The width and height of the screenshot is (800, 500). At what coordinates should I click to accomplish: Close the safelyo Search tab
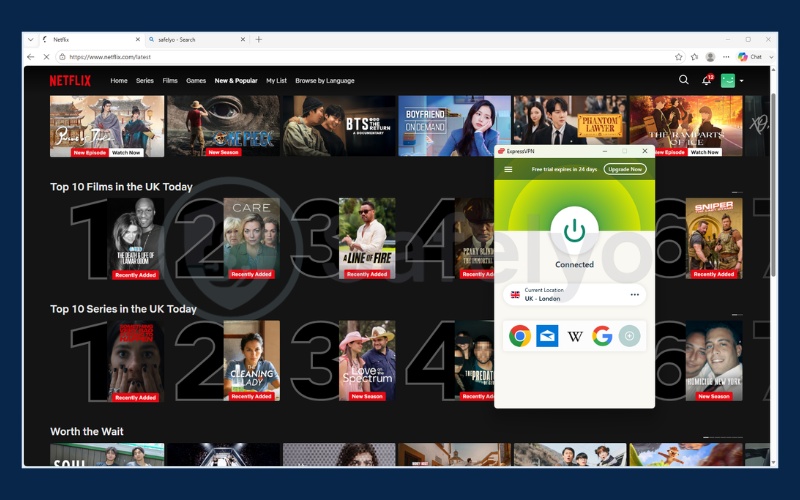(242, 39)
